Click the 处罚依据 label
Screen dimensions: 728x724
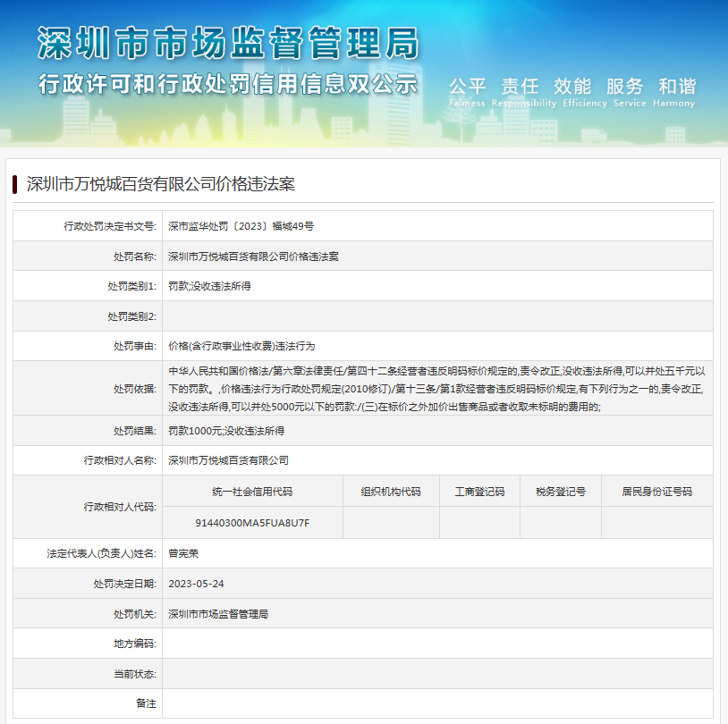click(135, 389)
